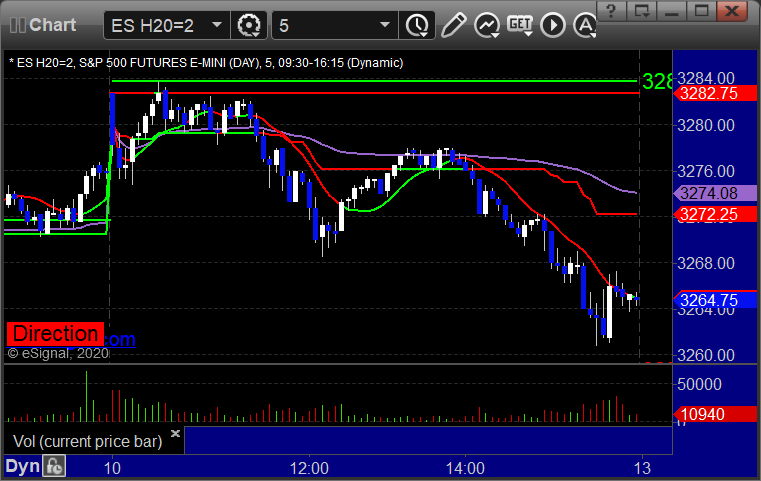The height and width of the screenshot is (481, 761).
Task: Close the Vol study pane with X
Action: pos(176,433)
